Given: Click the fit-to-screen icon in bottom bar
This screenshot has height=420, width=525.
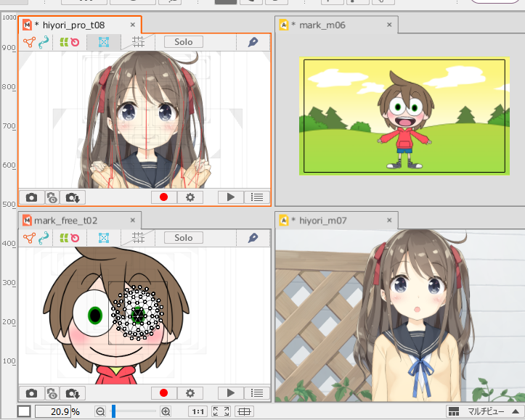Looking at the screenshot, I should coord(219,411).
